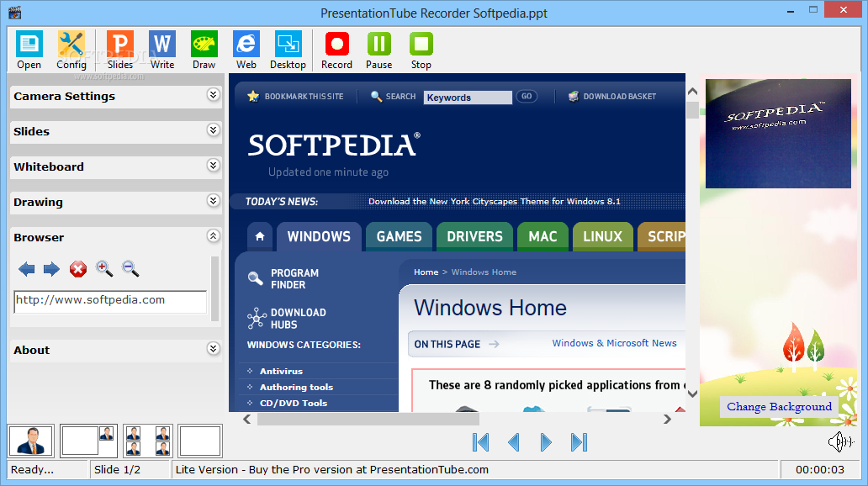Expand the About panel
This screenshot has width=868, height=486.
[x=213, y=349]
